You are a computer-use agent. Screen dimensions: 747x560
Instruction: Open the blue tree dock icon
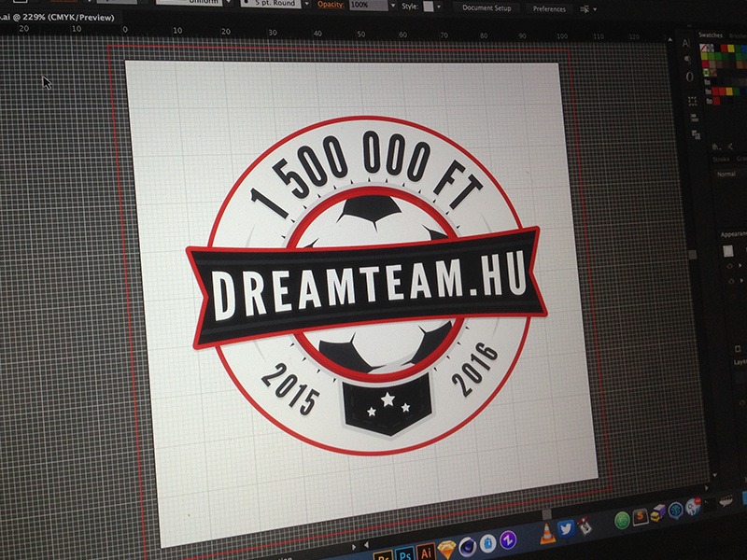(675, 510)
